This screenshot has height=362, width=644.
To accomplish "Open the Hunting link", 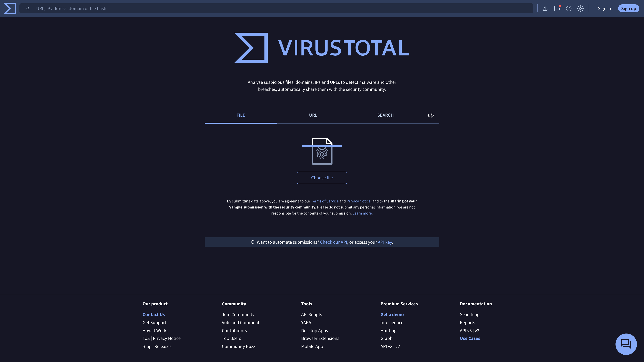I will 388,330.
